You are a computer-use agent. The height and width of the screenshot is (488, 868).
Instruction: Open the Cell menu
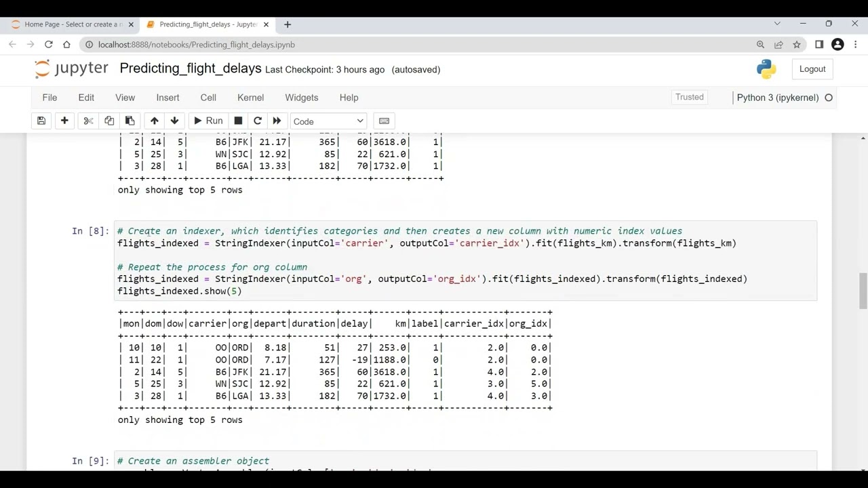208,98
